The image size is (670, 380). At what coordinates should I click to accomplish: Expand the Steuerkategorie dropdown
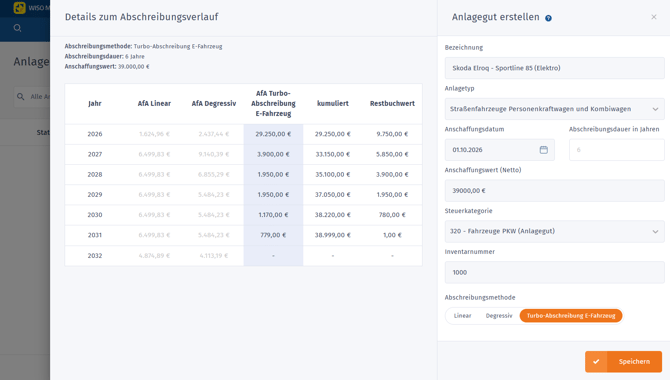click(x=655, y=231)
